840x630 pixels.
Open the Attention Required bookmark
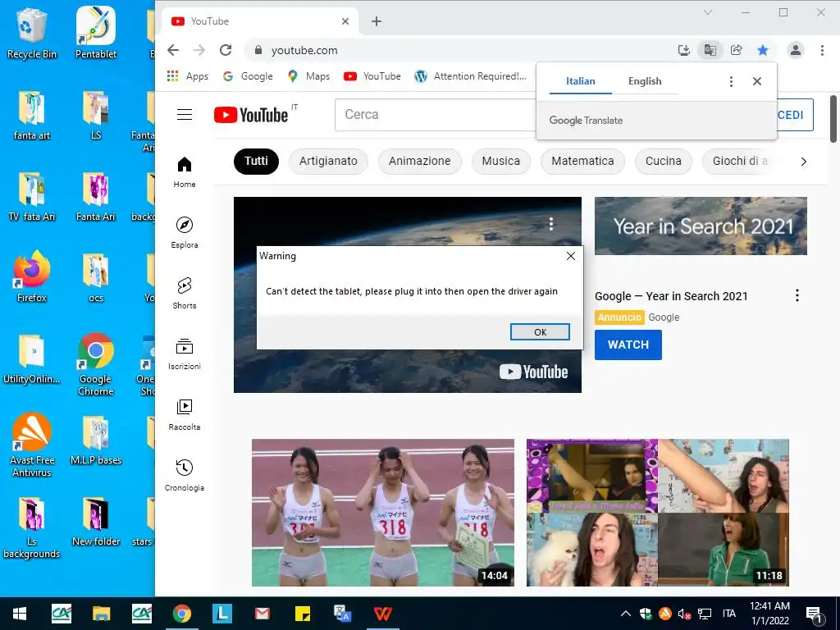470,76
